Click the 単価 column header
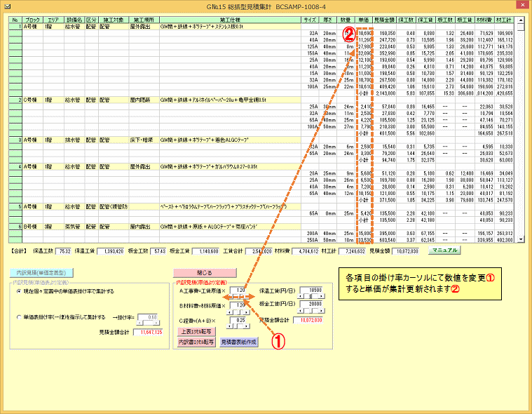Viewport: 532px width, 414px height. click(x=363, y=21)
